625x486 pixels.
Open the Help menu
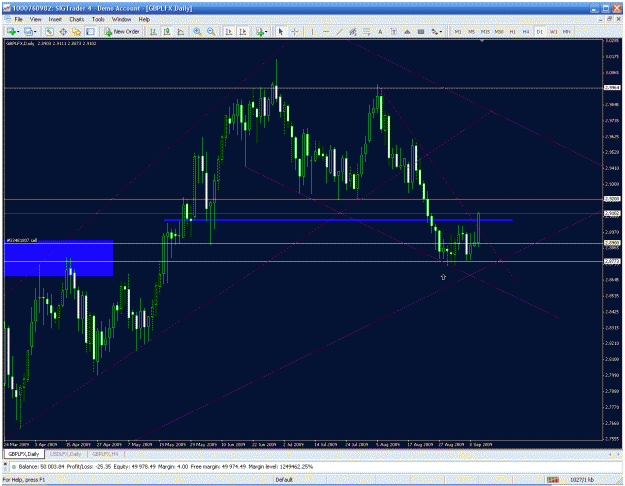(x=144, y=19)
